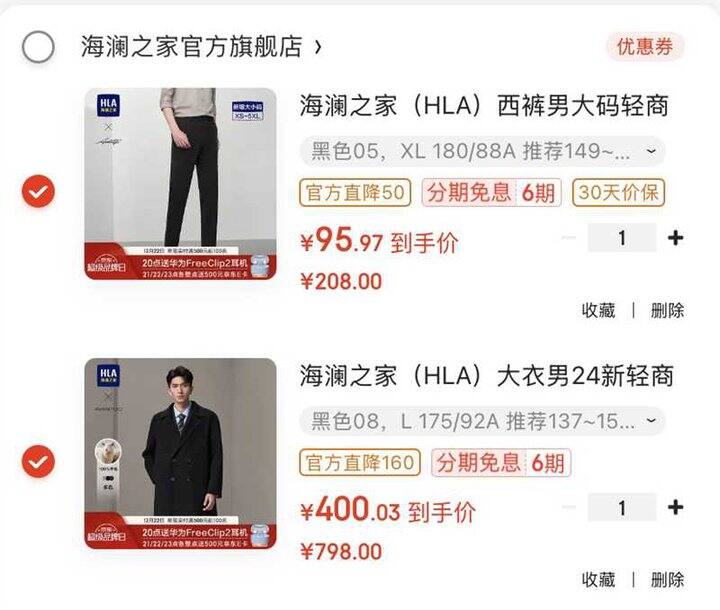Tap 删除 for the coat item
The image size is (720, 610).
(667, 580)
